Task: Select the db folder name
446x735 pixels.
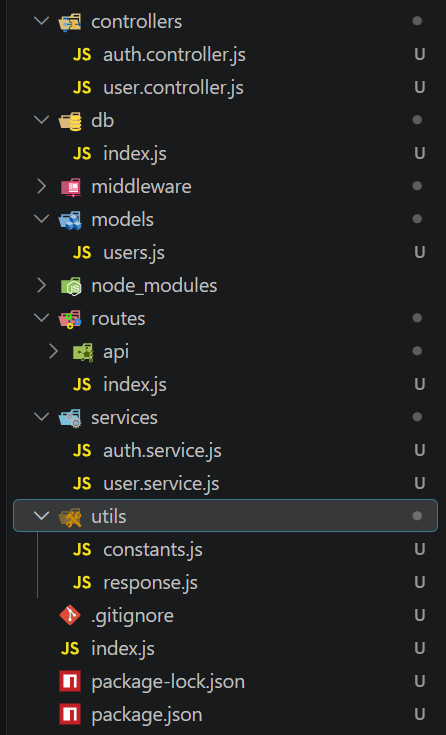Action: [102, 121]
